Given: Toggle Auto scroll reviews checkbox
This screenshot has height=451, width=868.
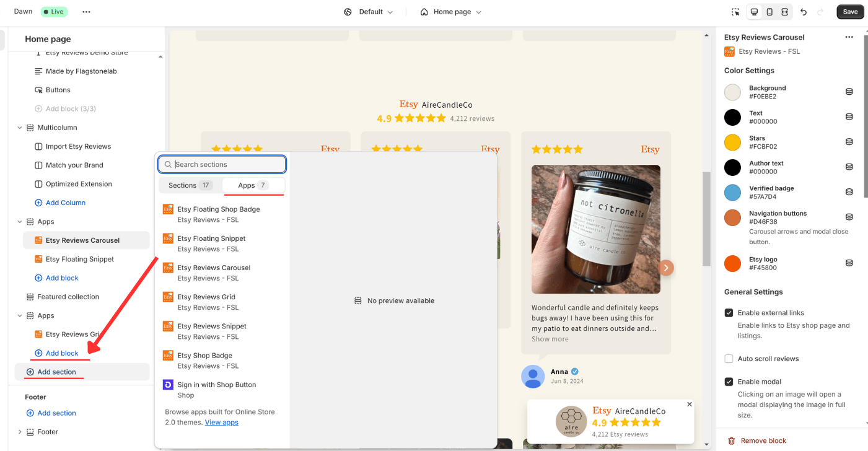Looking at the screenshot, I should [729, 359].
